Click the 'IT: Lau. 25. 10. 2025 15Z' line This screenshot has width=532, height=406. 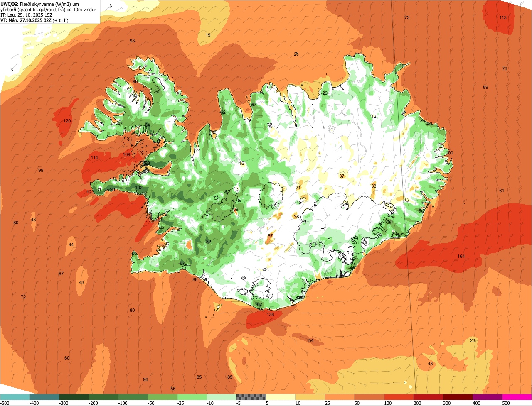pos(27,15)
